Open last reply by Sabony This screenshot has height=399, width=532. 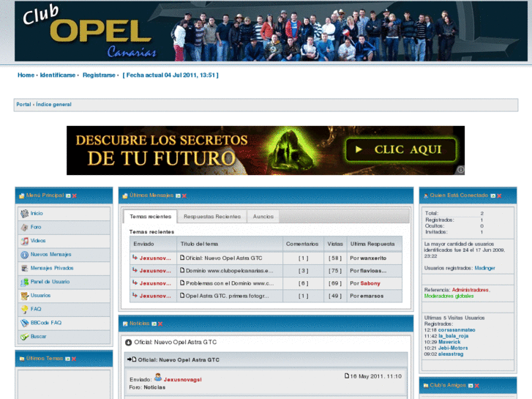click(x=370, y=283)
